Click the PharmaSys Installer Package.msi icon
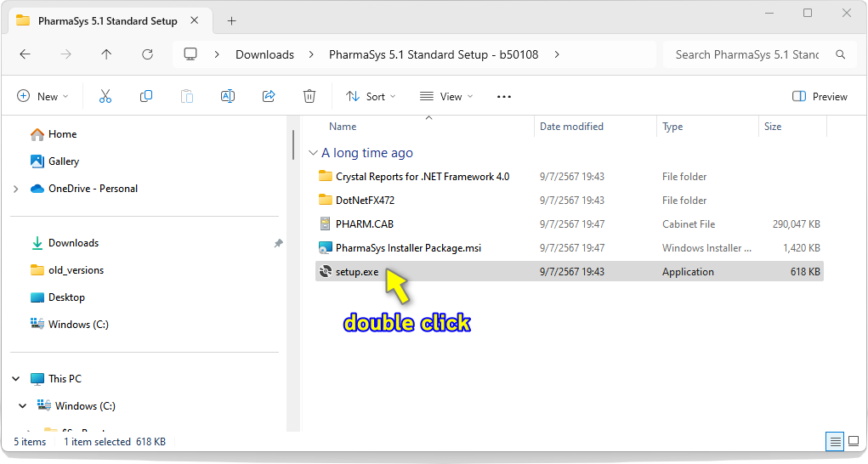This screenshot has height=464, width=868. tap(326, 247)
